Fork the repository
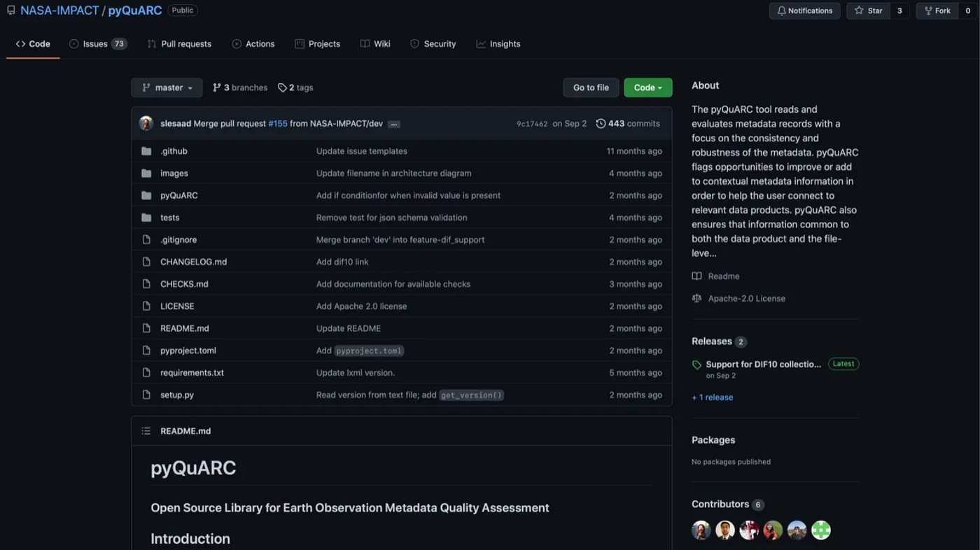 (937, 10)
